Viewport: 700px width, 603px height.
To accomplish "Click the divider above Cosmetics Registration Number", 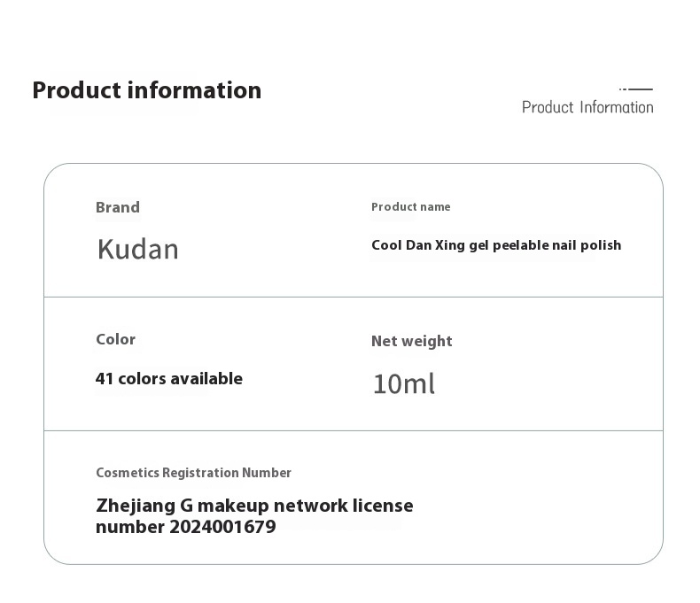I will pos(353,430).
